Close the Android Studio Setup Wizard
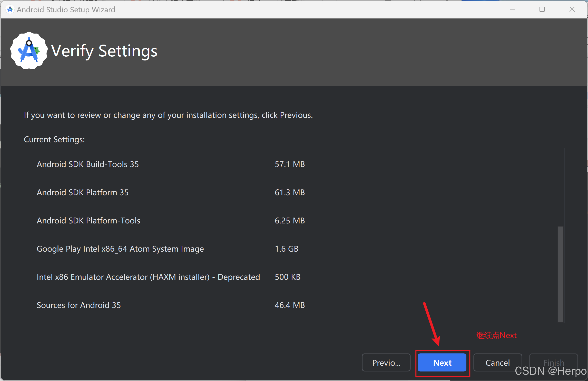This screenshot has width=588, height=381. tap(572, 9)
